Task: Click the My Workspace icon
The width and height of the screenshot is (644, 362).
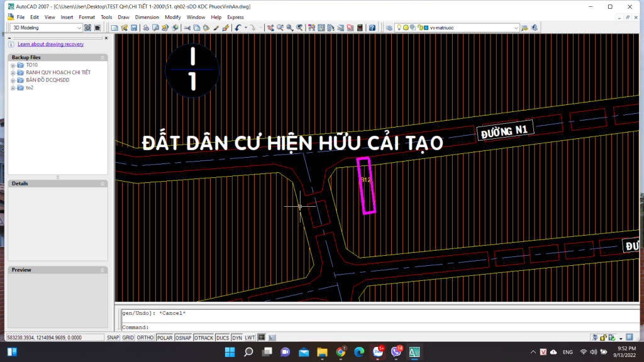Action: point(97,28)
